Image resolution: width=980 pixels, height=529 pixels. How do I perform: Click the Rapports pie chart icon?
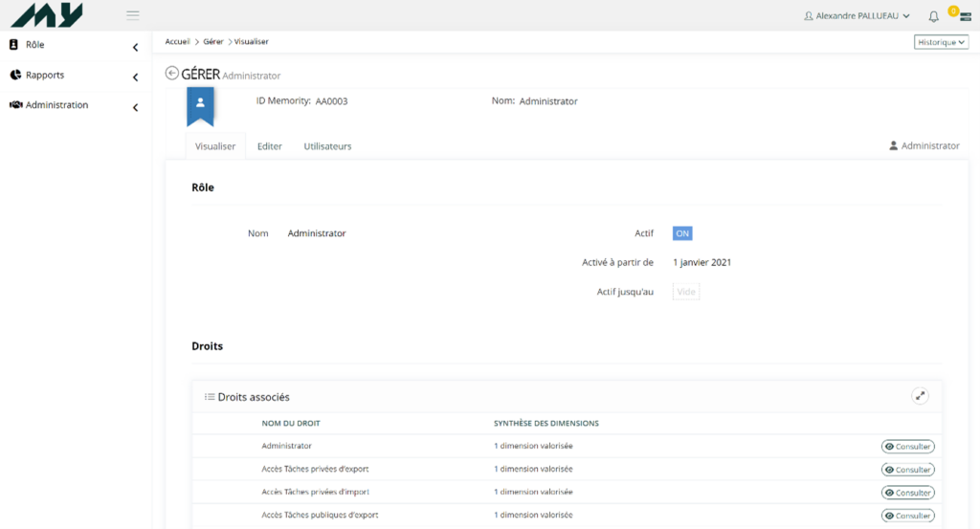(x=14, y=75)
